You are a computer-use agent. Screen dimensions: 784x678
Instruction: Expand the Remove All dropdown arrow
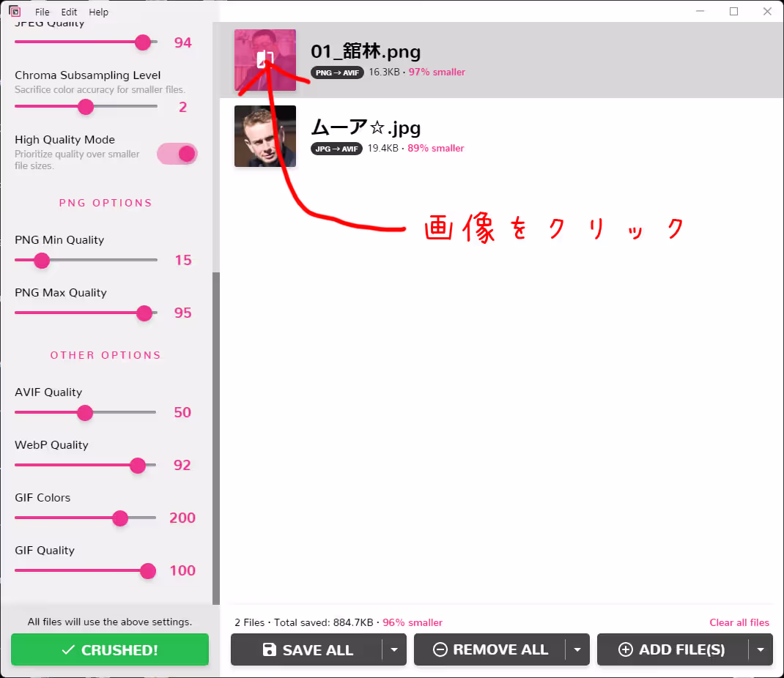point(577,650)
